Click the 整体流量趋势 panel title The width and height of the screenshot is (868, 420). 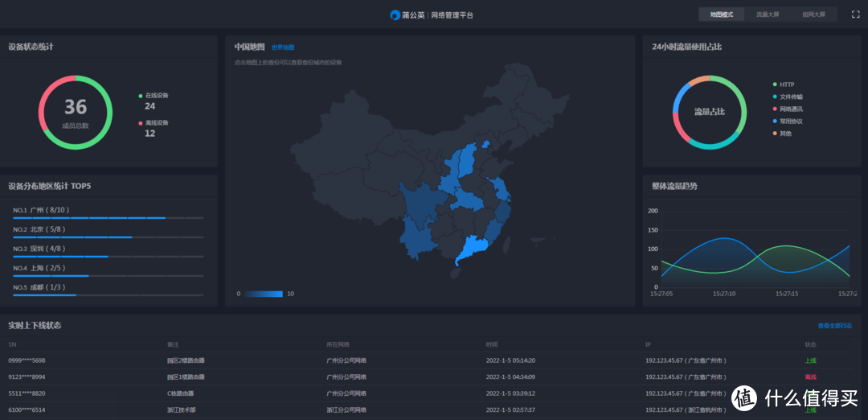[x=675, y=186]
